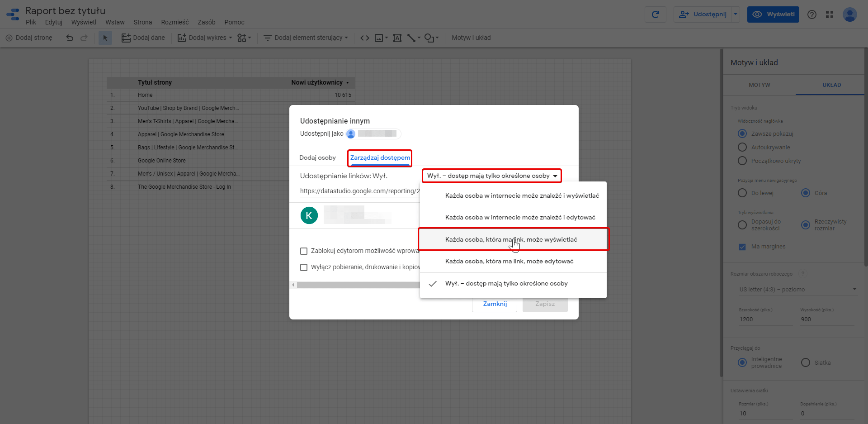Check Zablokuj edytorom możliwość checkbox

pyautogui.click(x=304, y=251)
